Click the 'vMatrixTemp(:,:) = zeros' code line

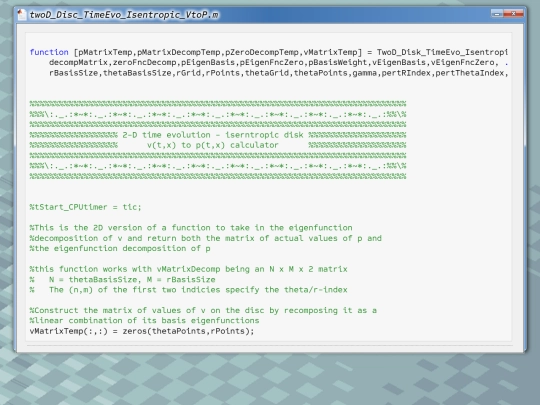[x=142, y=331]
